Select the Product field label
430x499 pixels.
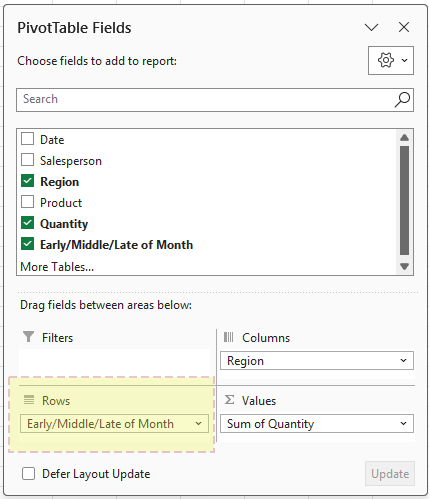click(61, 203)
